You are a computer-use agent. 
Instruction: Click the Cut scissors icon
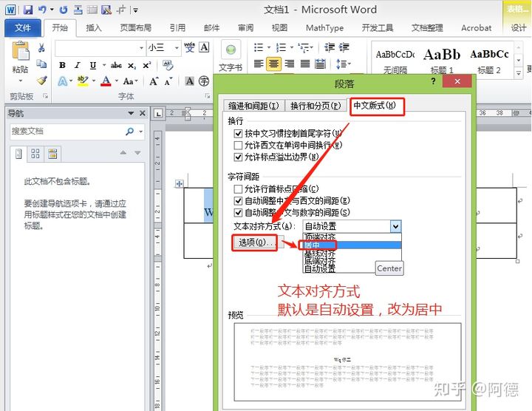pos(41,47)
